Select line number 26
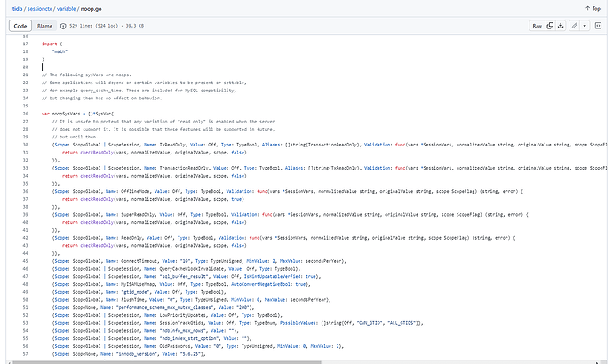Screen dimensions: 613x364 pyautogui.click(x=26, y=114)
